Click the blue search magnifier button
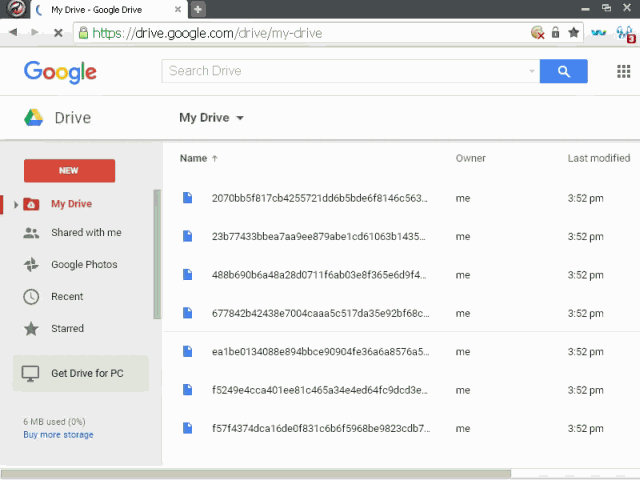The image size is (640, 480). point(563,71)
